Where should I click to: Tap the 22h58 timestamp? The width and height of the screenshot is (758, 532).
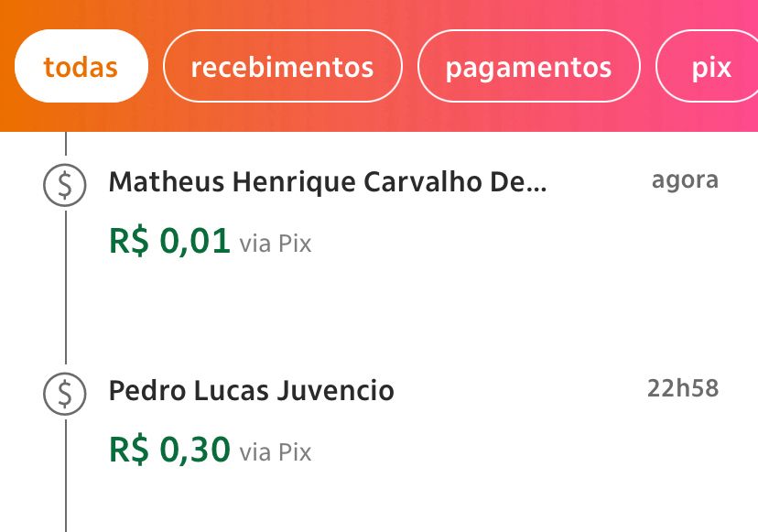click(x=683, y=388)
